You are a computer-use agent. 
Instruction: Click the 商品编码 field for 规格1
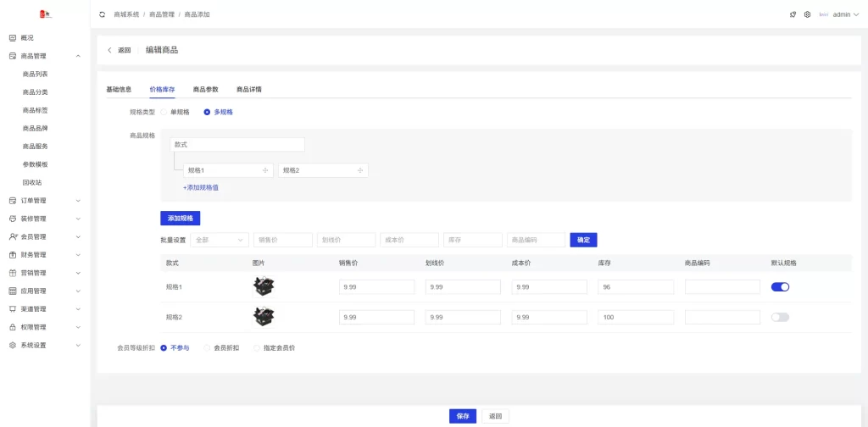[722, 287]
